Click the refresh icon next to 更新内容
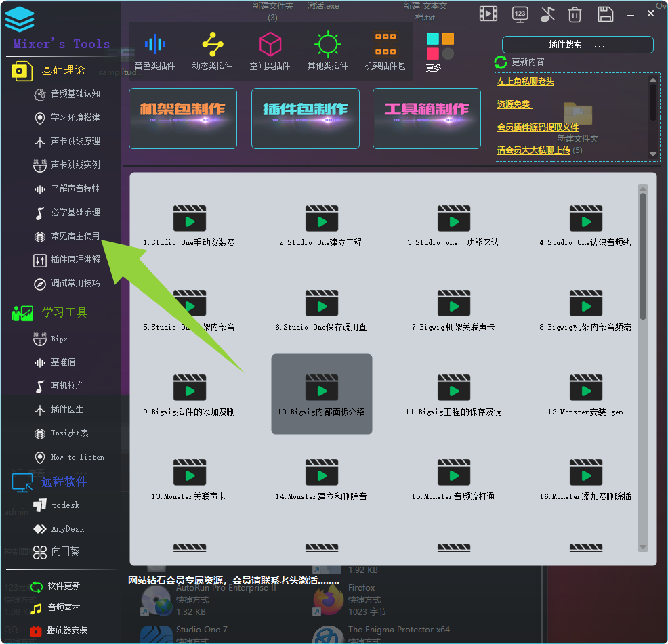This screenshot has width=668, height=644. [x=501, y=62]
